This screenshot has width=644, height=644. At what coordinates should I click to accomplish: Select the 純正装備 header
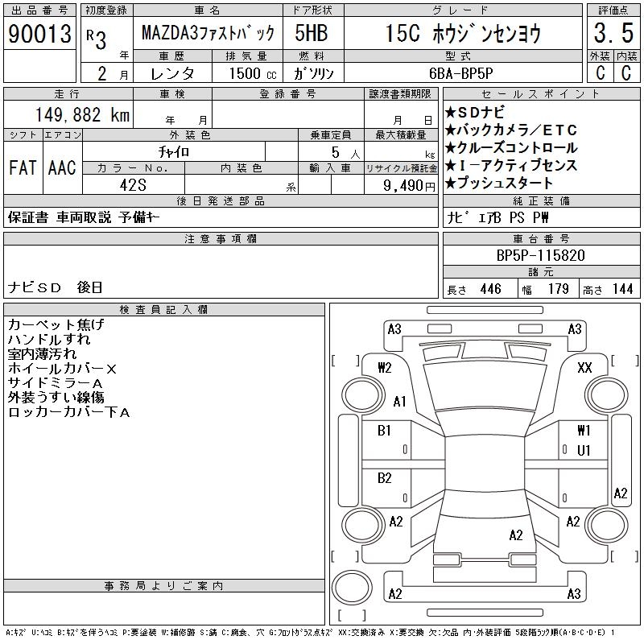coord(541,200)
